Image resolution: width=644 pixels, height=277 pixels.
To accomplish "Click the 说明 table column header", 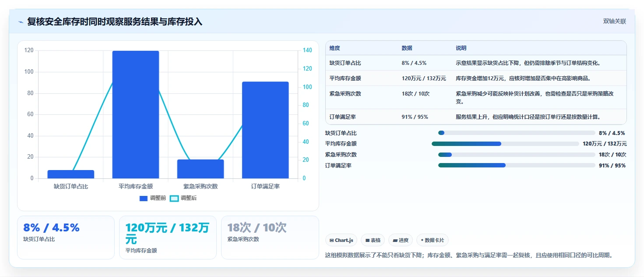I will click(461, 48).
